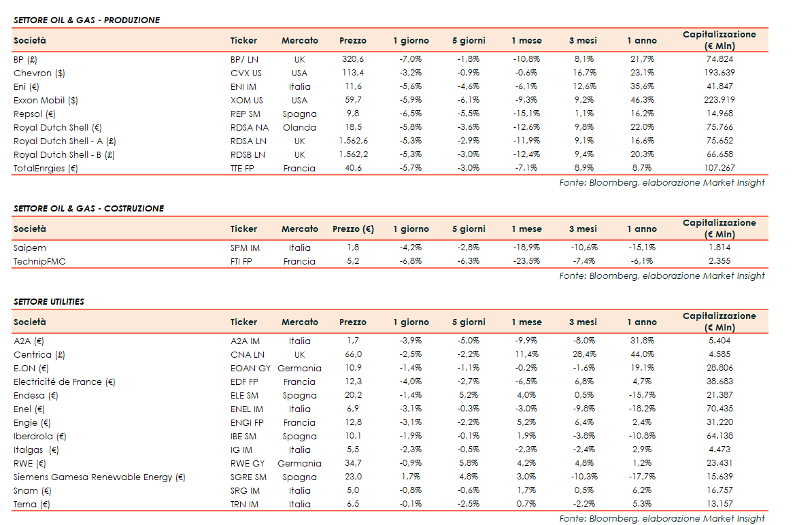Select the A2A IM ticker
Screen dimensions: 812x525
pyautogui.click(x=245, y=341)
